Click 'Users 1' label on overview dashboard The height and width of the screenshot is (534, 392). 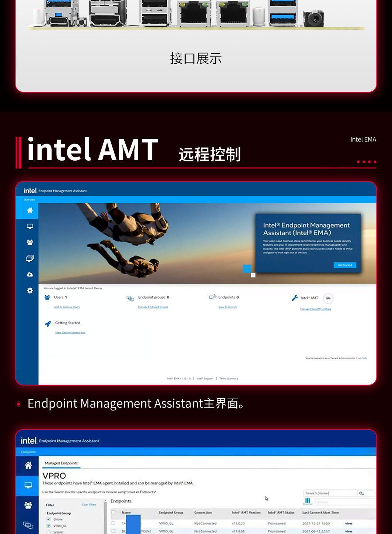[60, 297]
